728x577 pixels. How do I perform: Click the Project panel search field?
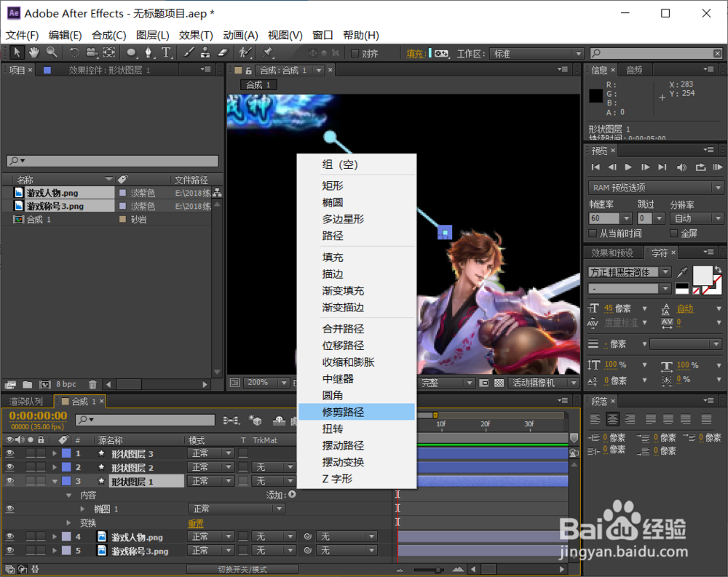112,161
